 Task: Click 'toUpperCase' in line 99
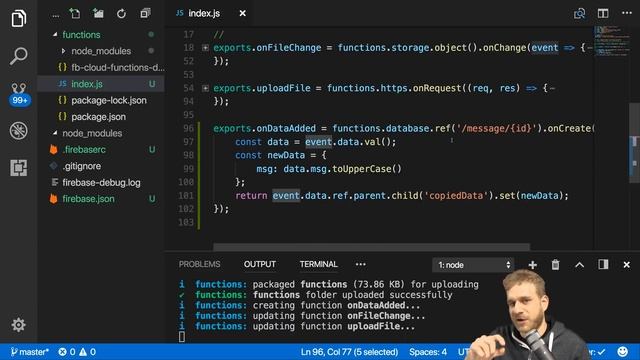pos(361,169)
